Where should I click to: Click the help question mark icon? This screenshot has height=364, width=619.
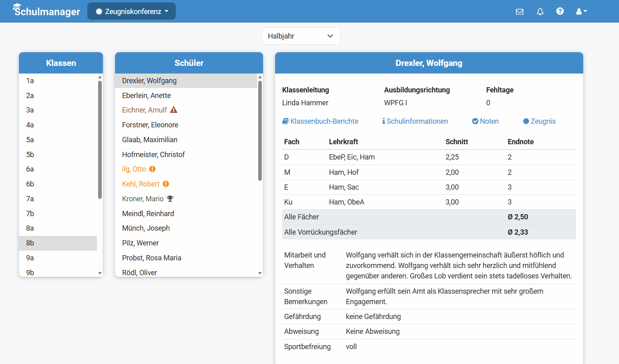(560, 11)
